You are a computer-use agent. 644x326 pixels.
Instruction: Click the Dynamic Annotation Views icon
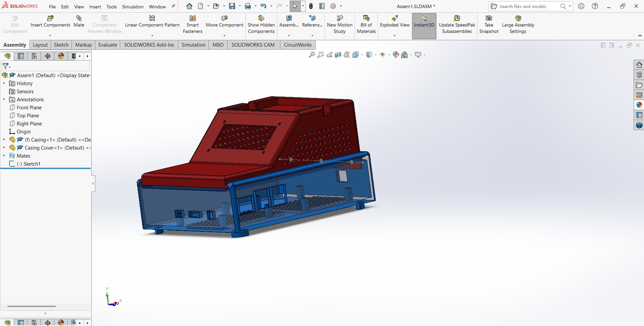(x=347, y=55)
